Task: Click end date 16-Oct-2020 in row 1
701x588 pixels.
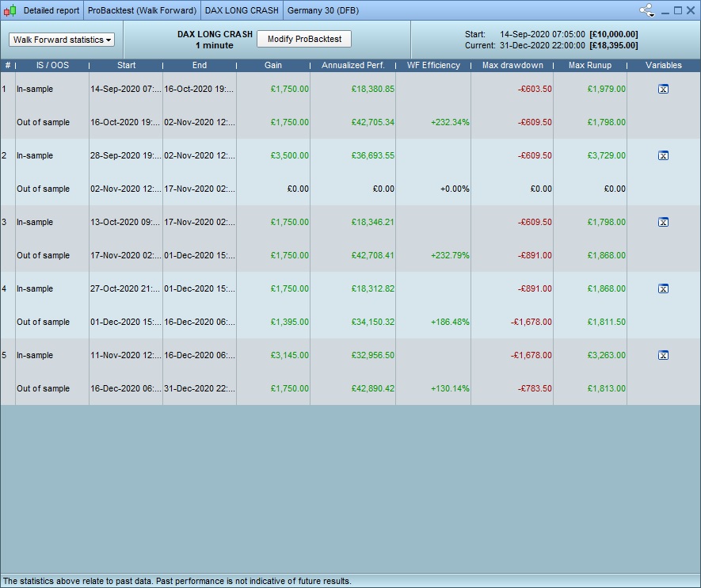Action: (199, 89)
